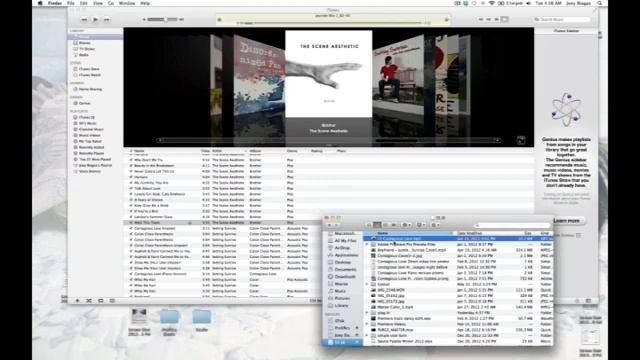This screenshot has width=640, height=360.
Task: Click the Learn more button in Genius sidebar
Action: 566,220
